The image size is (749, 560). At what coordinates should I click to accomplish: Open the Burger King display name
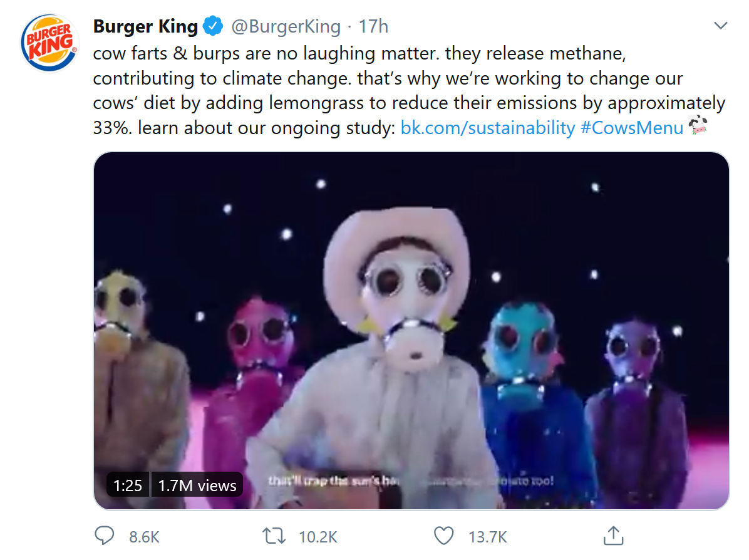click(145, 26)
